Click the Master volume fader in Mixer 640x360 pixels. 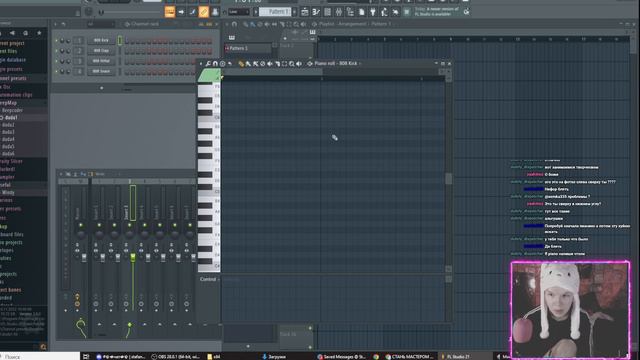click(x=84, y=258)
